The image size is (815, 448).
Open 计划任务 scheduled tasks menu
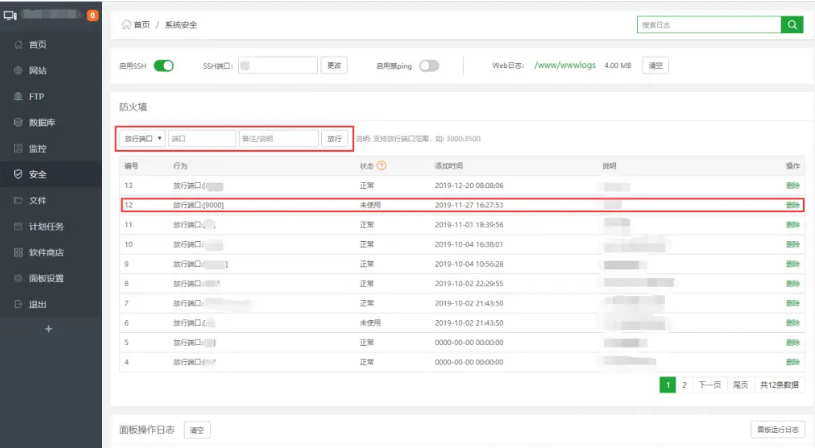click(x=45, y=227)
